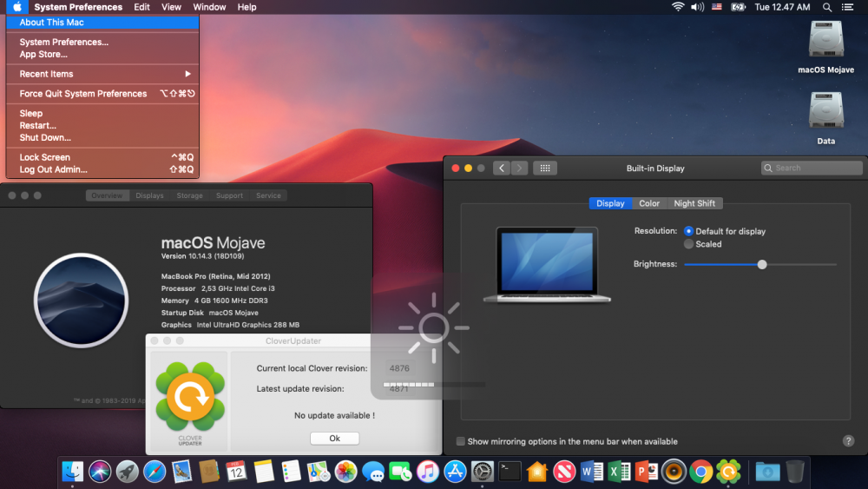This screenshot has width=868, height=489.
Task: Launch Siri from the Dock
Action: coord(100,472)
